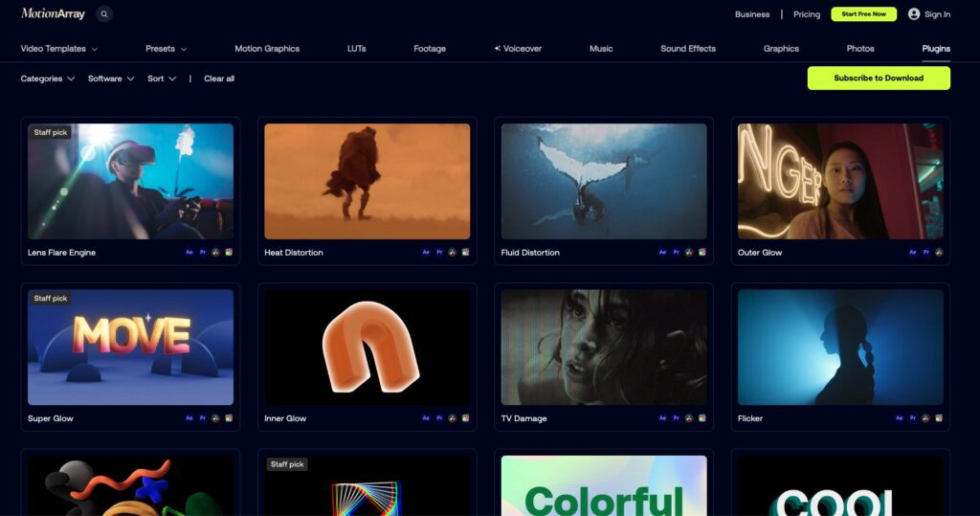
Task: Expand the Video Templates menu
Action: point(58,48)
